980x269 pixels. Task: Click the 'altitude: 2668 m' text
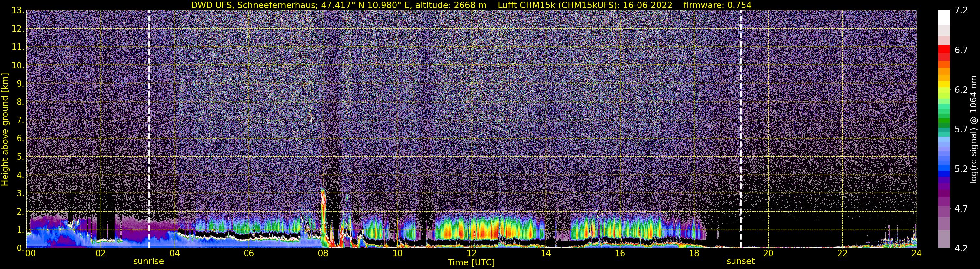pyautogui.click(x=451, y=5)
